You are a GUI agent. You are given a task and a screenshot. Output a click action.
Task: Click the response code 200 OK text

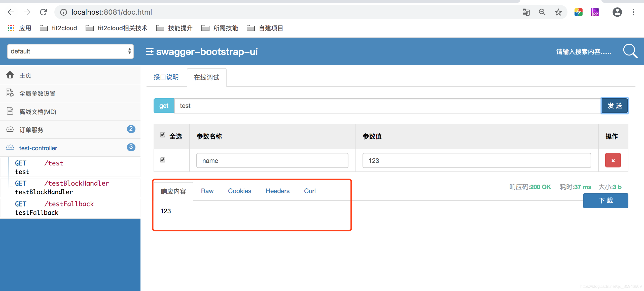530,187
